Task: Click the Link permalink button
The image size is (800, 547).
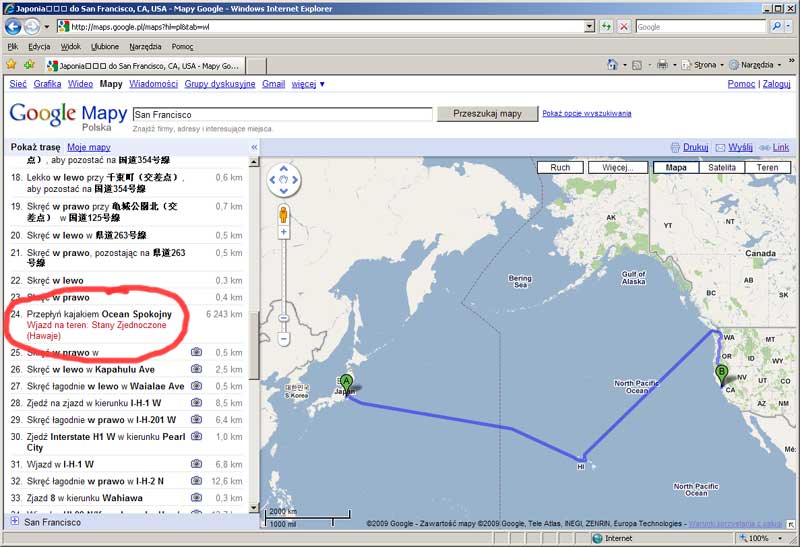Action: pyautogui.click(x=774, y=147)
